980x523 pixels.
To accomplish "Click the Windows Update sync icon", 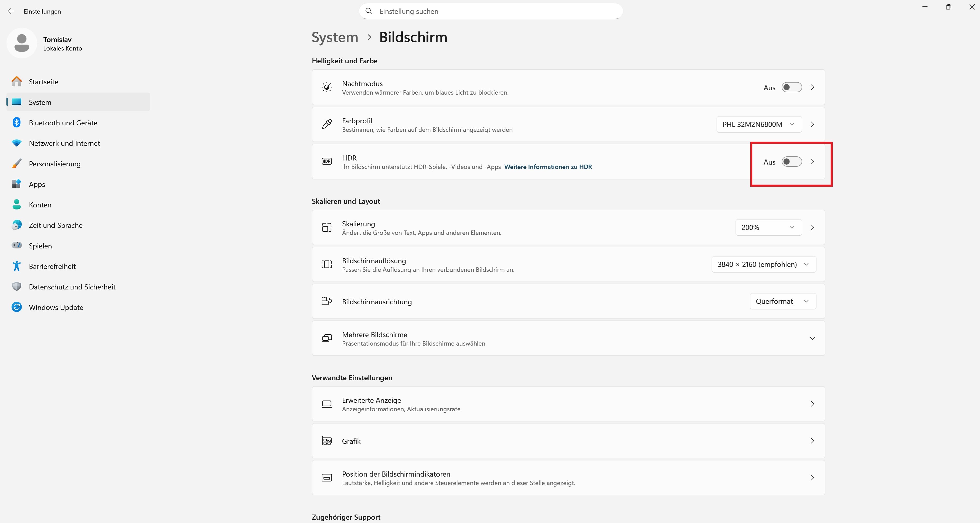I will click(x=16, y=307).
